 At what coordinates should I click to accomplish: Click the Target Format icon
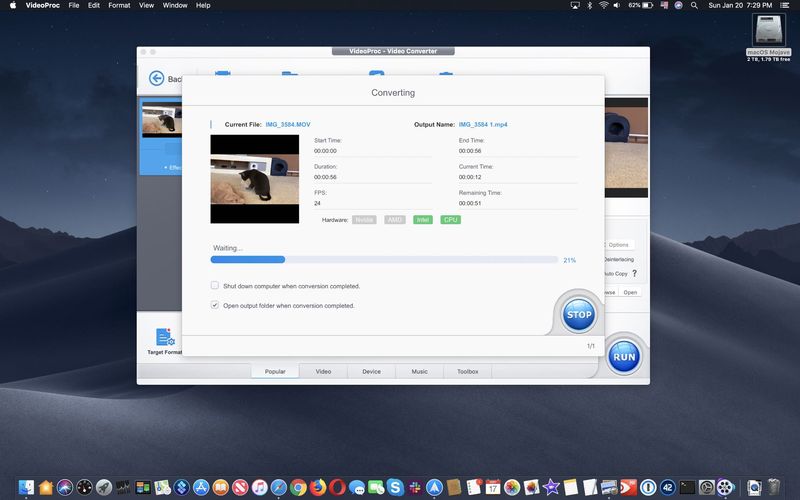(165, 337)
